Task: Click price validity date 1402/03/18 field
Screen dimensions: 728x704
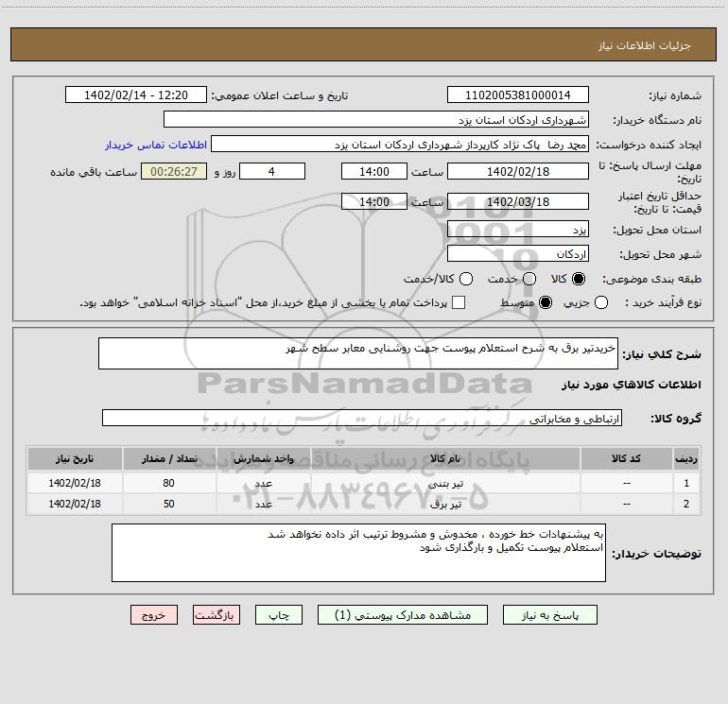Action: (x=518, y=201)
